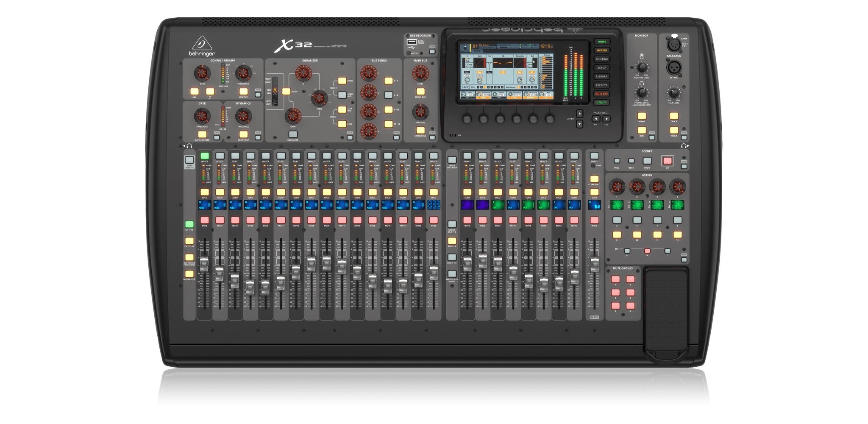Open the LIBRARY screen
Viewport: 868px width, 424px height.
click(x=602, y=76)
